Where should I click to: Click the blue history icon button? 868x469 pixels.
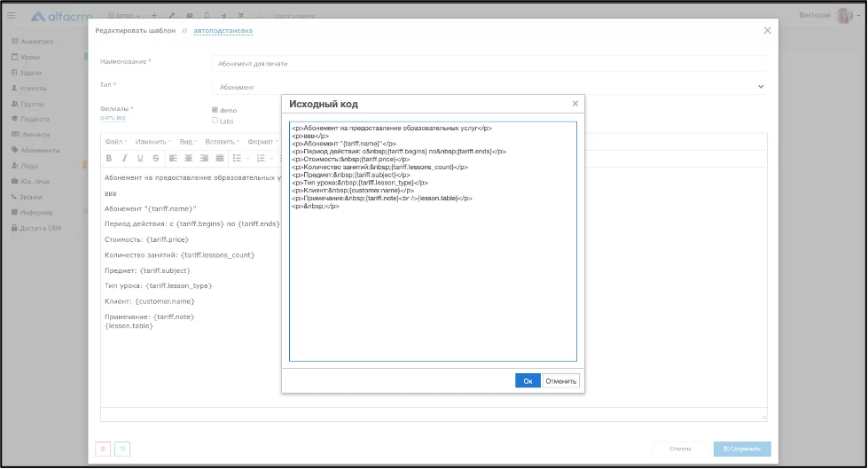(x=122, y=449)
